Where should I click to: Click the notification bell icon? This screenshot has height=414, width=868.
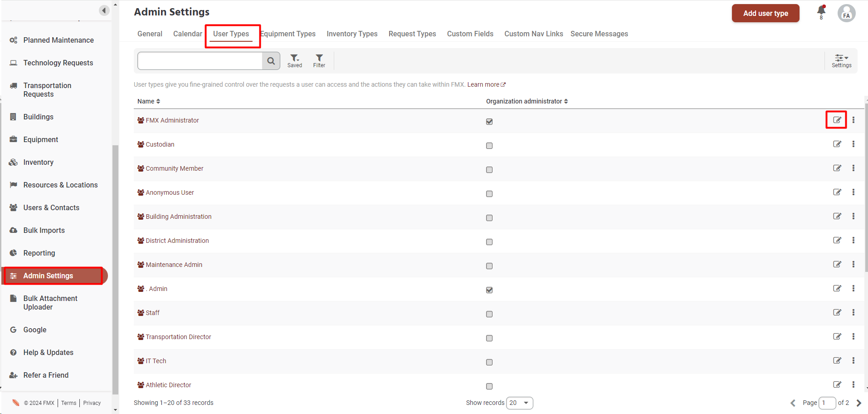point(821,11)
